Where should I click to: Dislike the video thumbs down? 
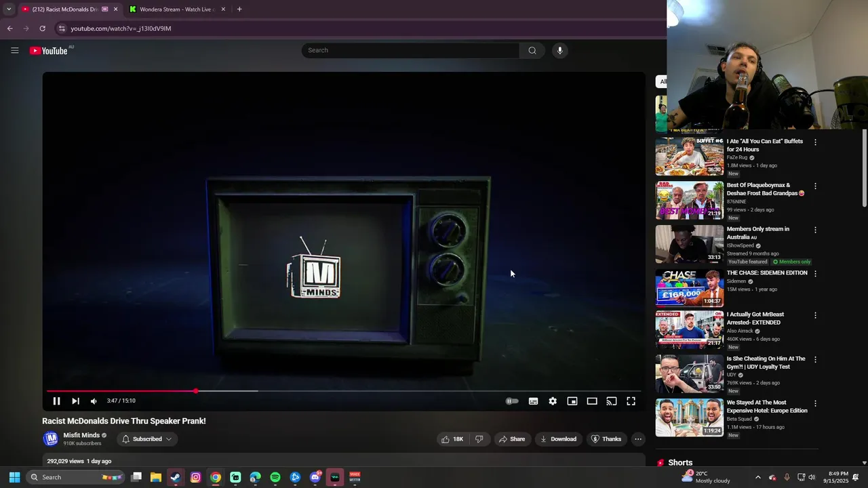pyautogui.click(x=479, y=439)
